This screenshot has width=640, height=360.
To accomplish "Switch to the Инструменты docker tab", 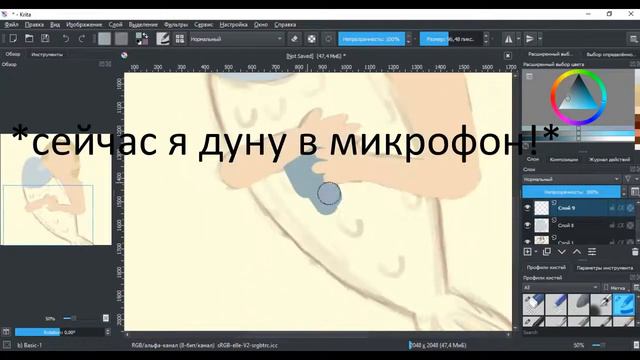I will click(47, 54).
